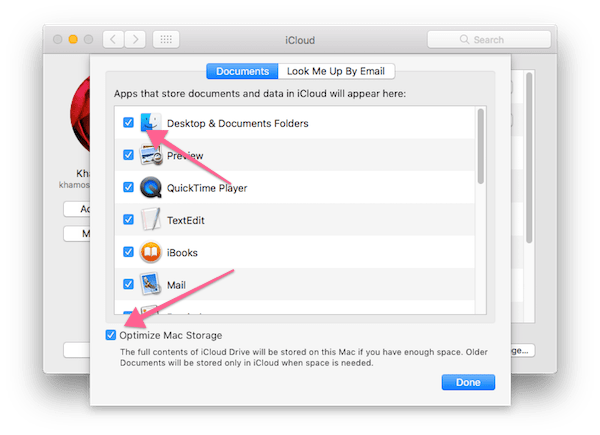Viewport: 600px width, 435px height.
Task: Select the Mail label text
Action: point(176,285)
